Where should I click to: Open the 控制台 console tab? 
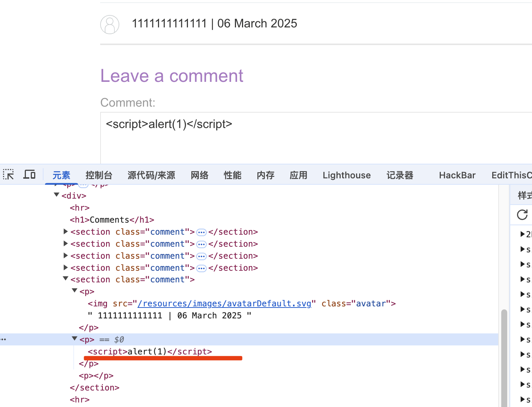[x=99, y=175]
